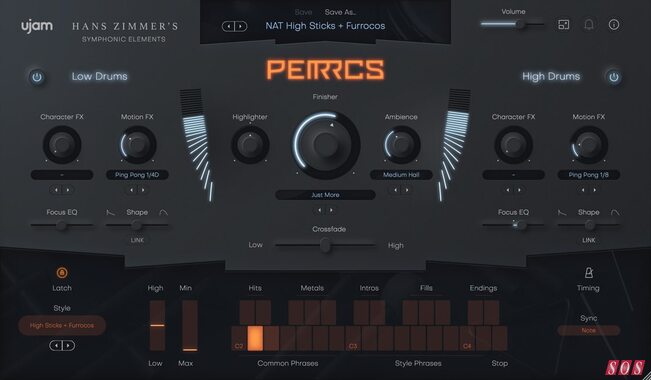Click High Drums Shape right curve icon
This screenshot has width=651, height=380.
(615, 212)
